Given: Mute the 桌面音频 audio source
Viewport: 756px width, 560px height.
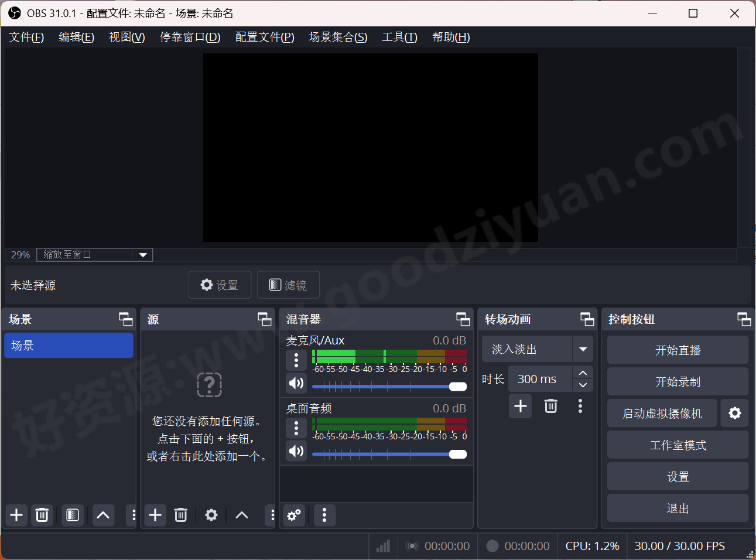Looking at the screenshot, I should click(296, 450).
